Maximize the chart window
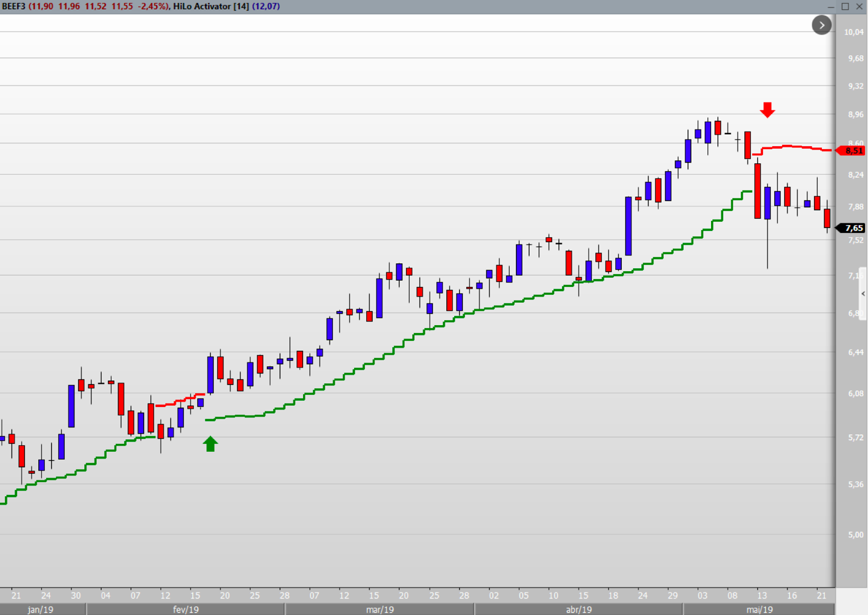868x615 pixels. [x=845, y=6]
